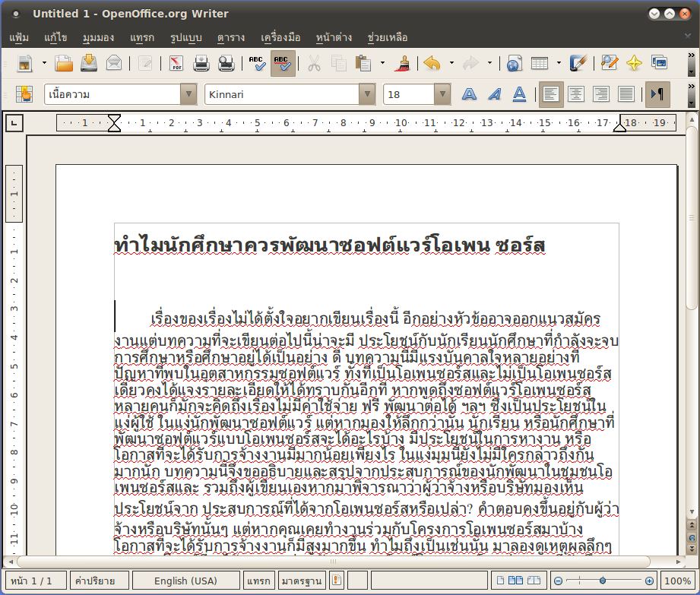Set paragraph alignment to left
The height and width of the screenshot is (595, 700).
[x=551, y=94]
